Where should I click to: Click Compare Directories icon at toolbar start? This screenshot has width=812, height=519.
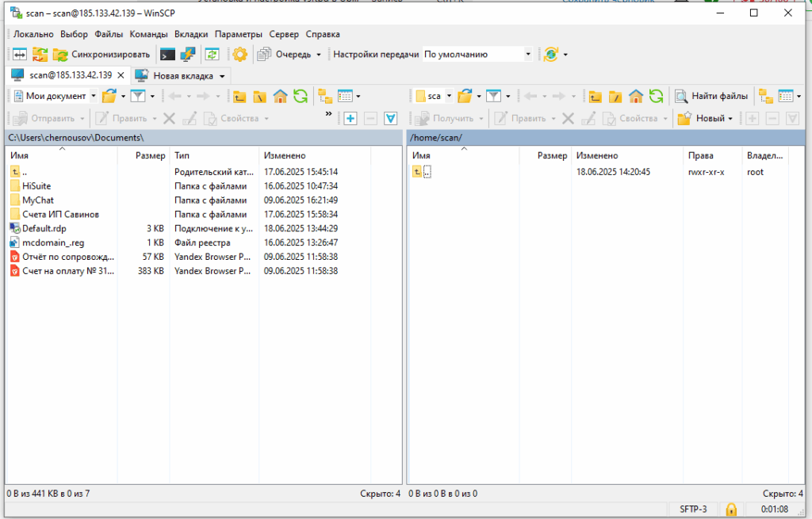[19, 55]
